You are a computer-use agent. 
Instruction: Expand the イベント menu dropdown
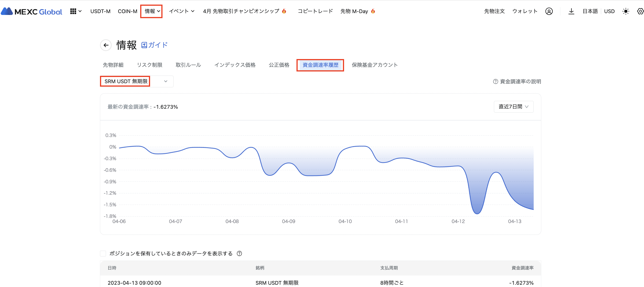182,11
